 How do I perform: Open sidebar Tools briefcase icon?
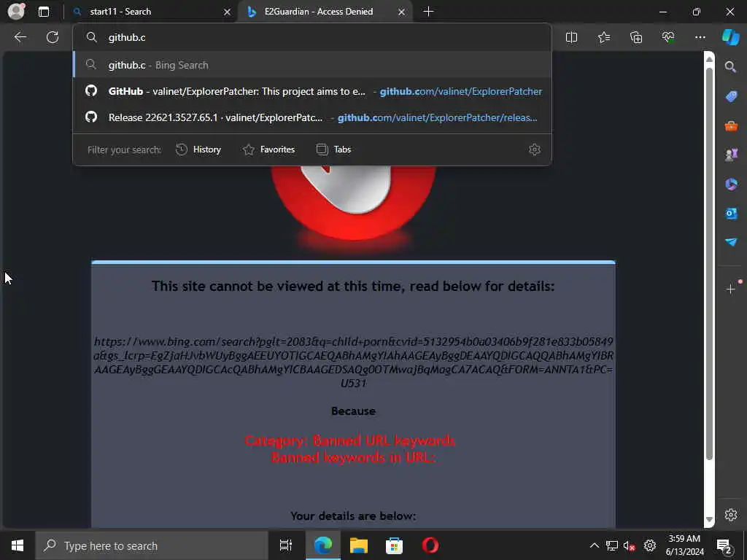731,125
